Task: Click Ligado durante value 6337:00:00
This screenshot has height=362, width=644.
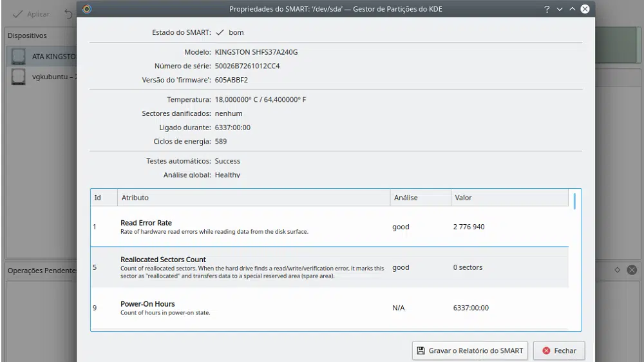Action: (x=232, y=128)
